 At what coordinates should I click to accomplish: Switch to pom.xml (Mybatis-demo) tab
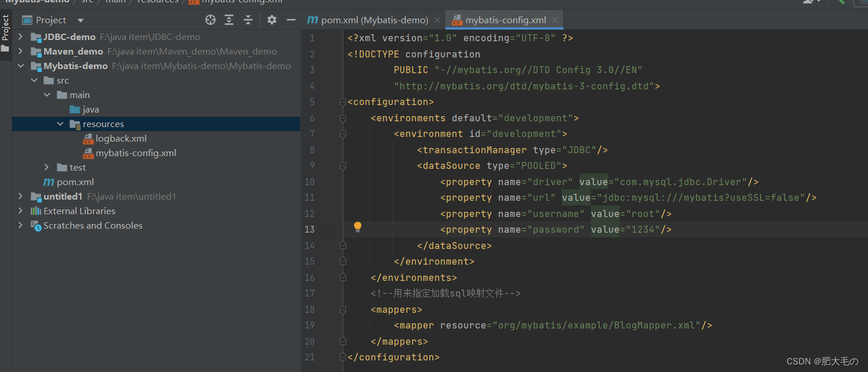click(x=375, y=20)
